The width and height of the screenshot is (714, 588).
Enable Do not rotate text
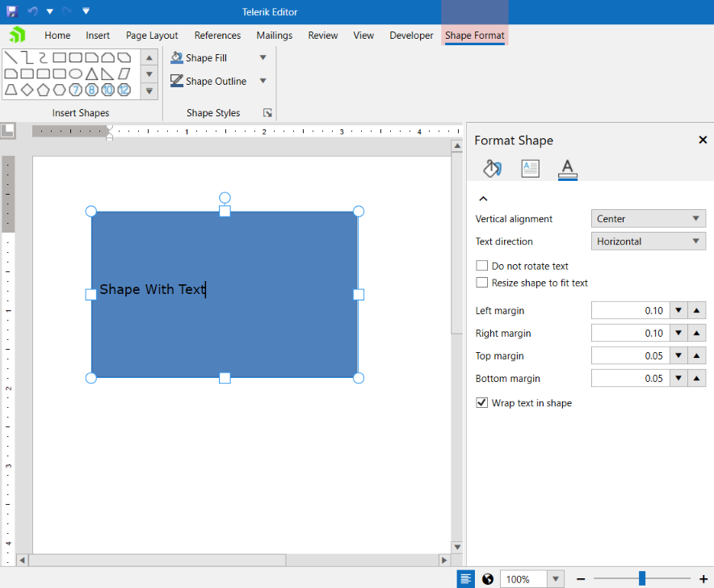click(x=482, y=265)
